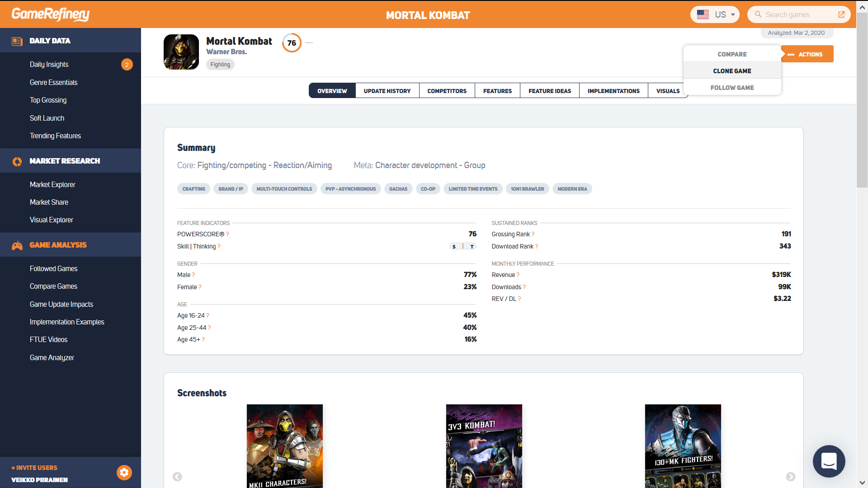The height and width of the screenshot is (488, 868).
Task: Open Top Grossing
Action: pyautogui.click(x=48, y=100)
